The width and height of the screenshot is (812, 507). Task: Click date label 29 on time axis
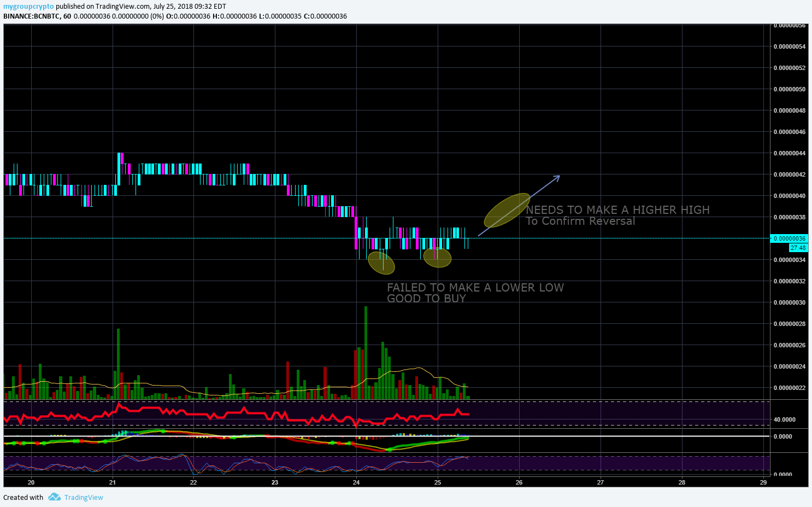tap(763, 482)
